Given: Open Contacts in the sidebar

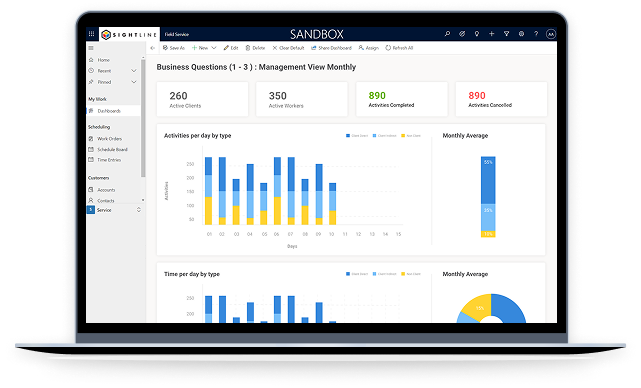Looking at the screenshot, I should [102, 200].
